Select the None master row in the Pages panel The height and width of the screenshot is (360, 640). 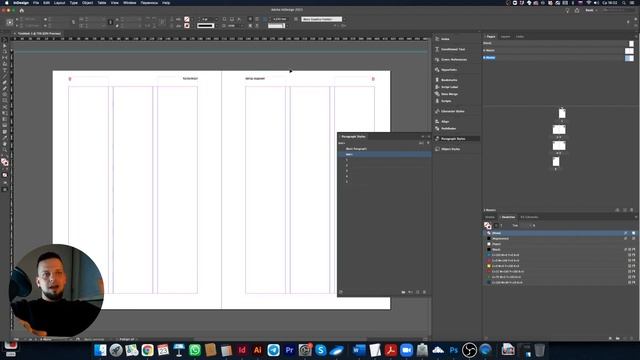[558, 43]
